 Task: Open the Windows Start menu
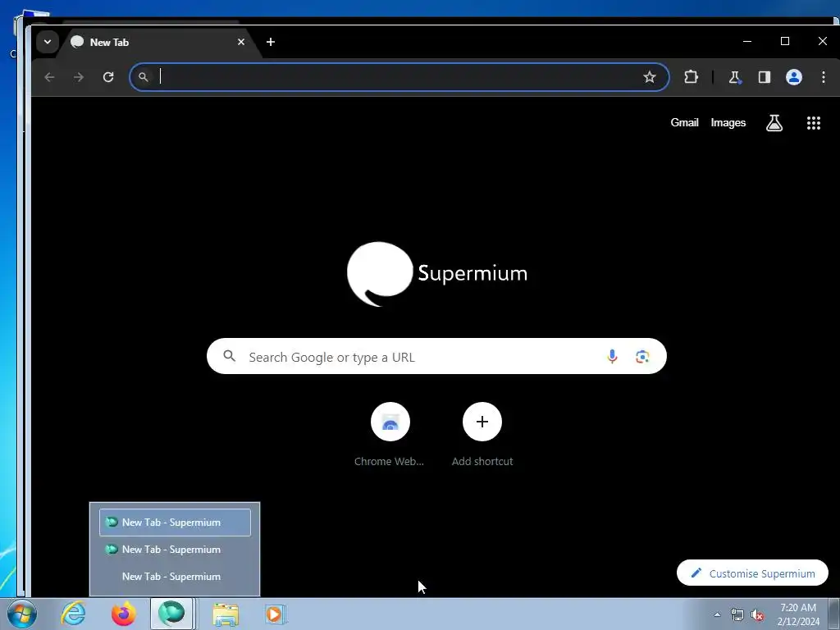[x=21, y=614]
